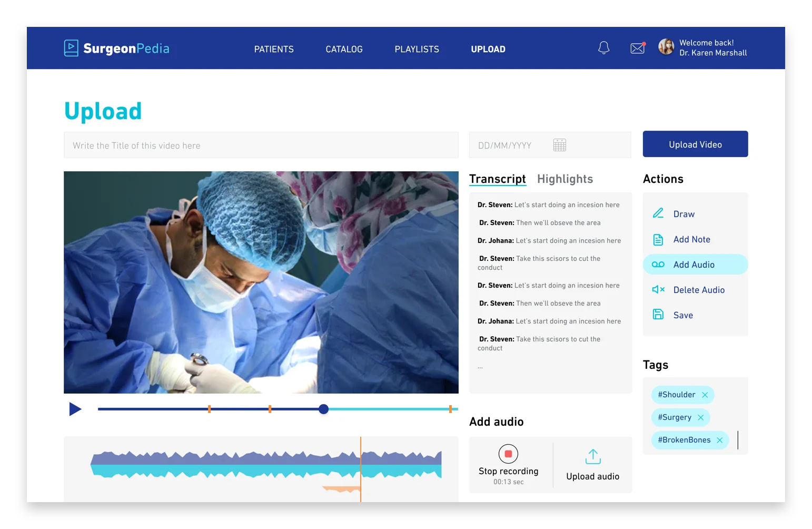This screenshot has width=812, height=529.
Task: Click the Delete Audio muted speaker icon
Action: click(x=658, y=289)
